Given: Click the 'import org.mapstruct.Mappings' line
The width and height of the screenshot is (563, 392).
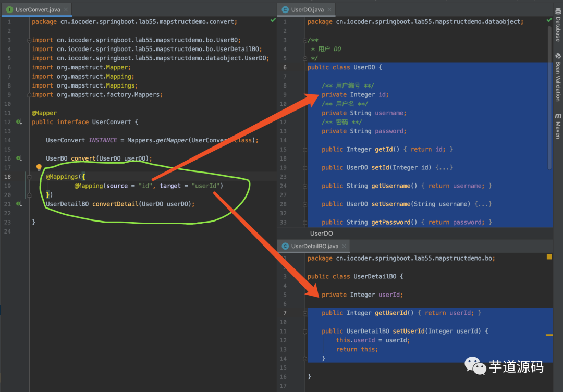Looking at the screenshot, I should [x=85, y=85].
